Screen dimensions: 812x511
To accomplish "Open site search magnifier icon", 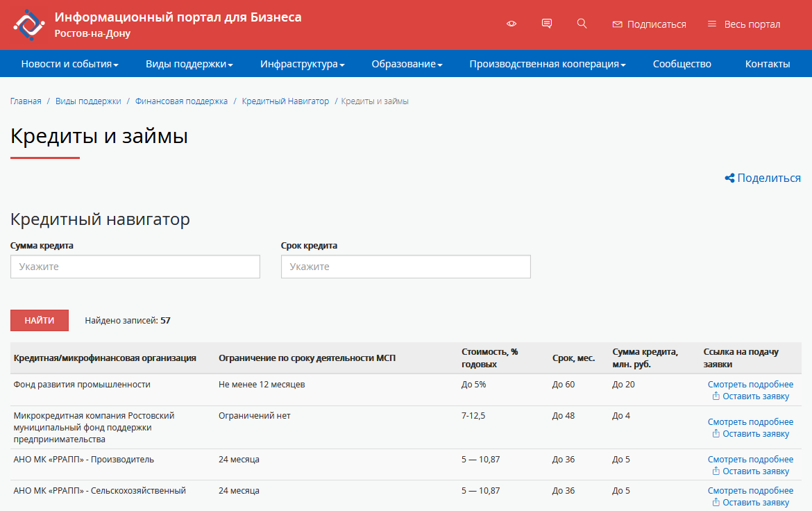I will 582,24.
